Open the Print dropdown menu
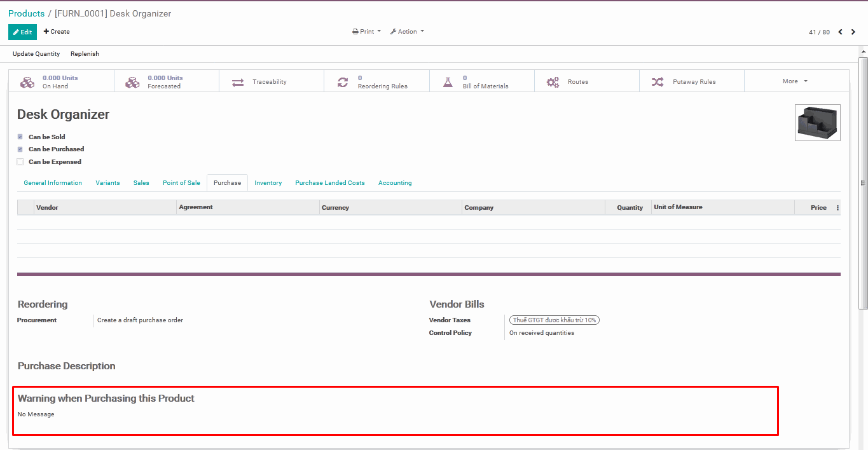The width and height of the screenshot is (868, 450). (367, 32)
